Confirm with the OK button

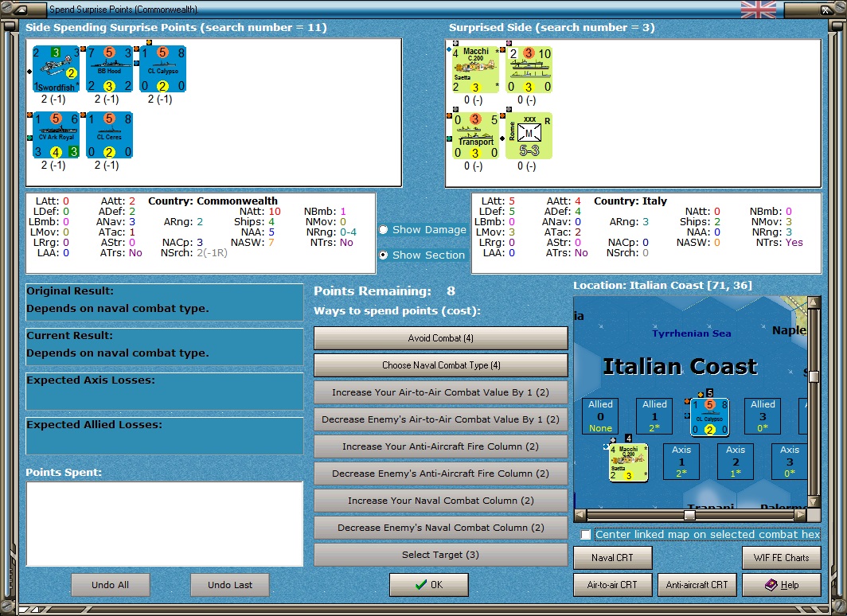coord(429,585)
